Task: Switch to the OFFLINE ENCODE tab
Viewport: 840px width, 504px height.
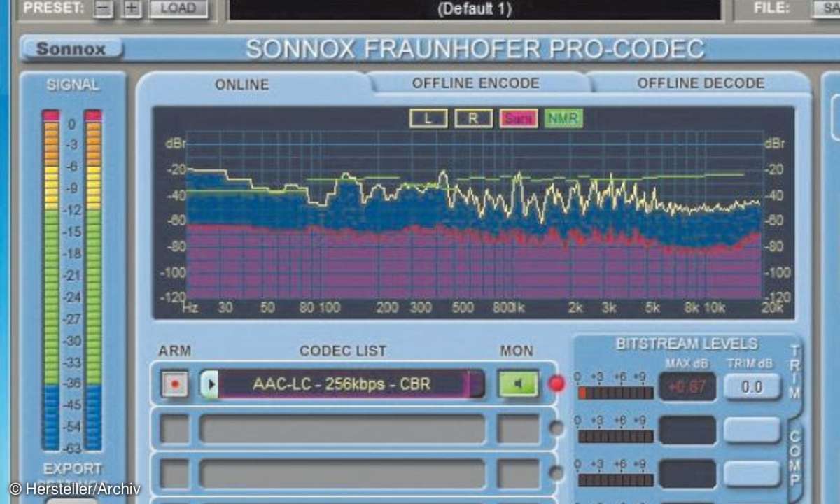Action: pos(476,83)
